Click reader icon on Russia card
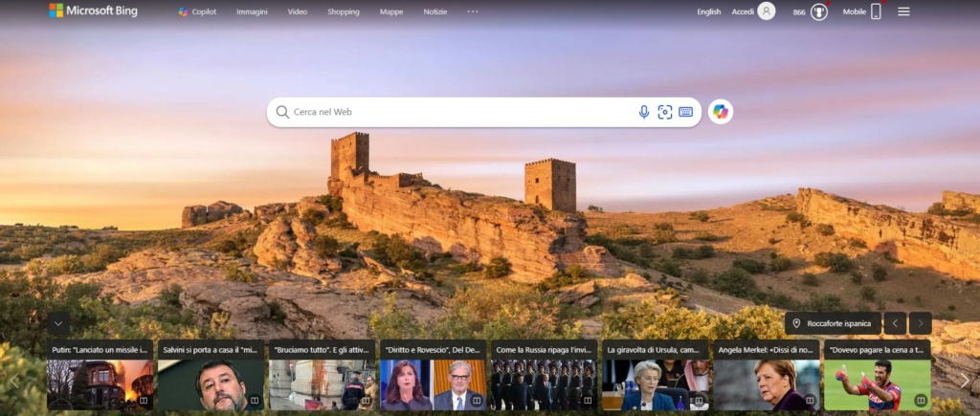The width and height of the screenshot is (980, 416). coord(588,401)
